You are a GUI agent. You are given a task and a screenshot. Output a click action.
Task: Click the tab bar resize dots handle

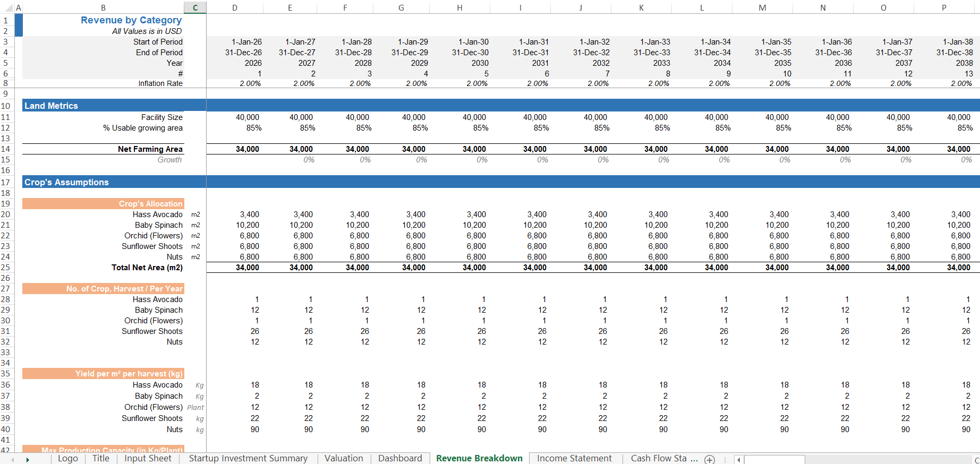pyautogui.click(x=725, y=460)
